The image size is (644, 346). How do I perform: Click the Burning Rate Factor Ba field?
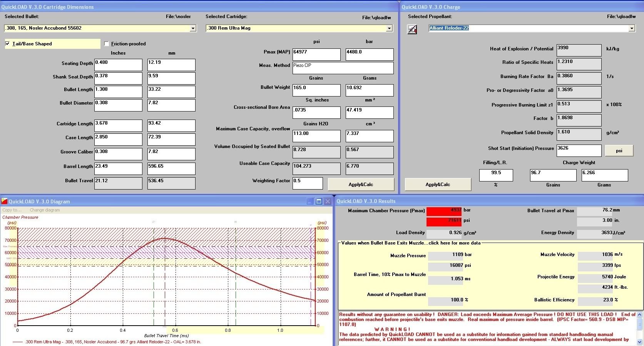[579, 78]
